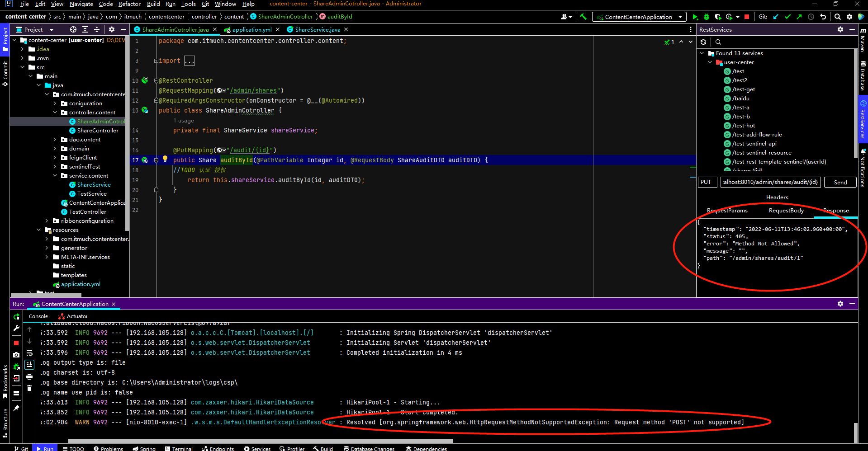Expand folded import block on line 3
Image resolution: width=868 pixels, height=451 pixels.
pos(156,61)
